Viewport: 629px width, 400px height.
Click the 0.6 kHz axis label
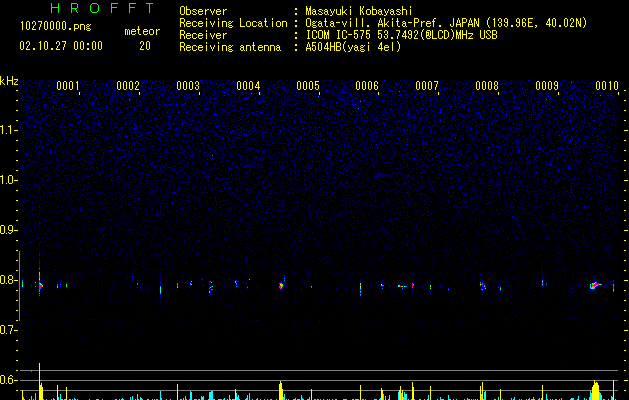(x=8, y=380)
